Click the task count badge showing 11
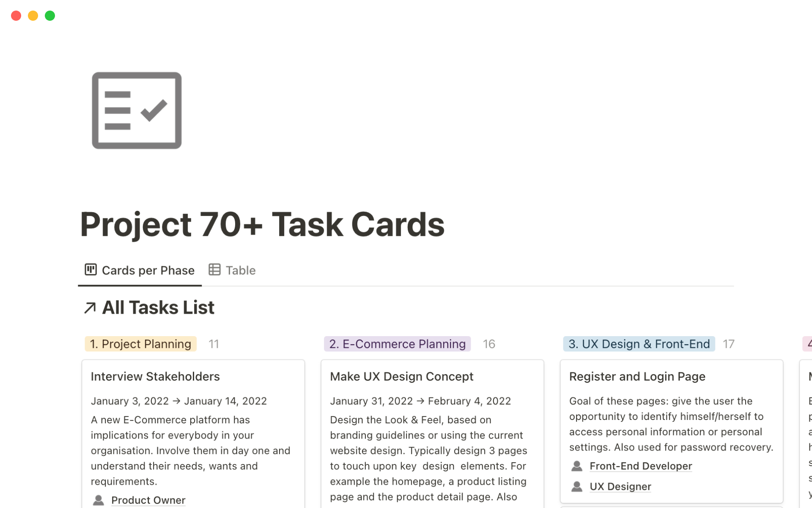The image size is (812, 508). click(214, 344)
